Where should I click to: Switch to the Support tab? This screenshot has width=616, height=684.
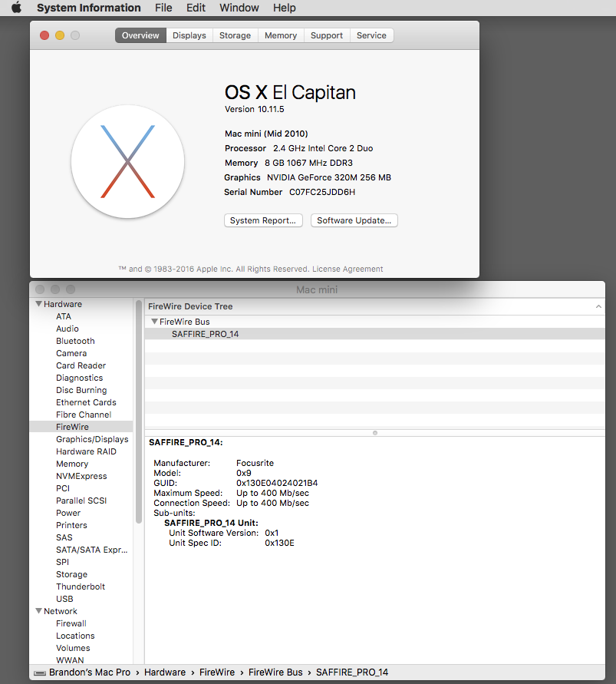pos(327,35)
